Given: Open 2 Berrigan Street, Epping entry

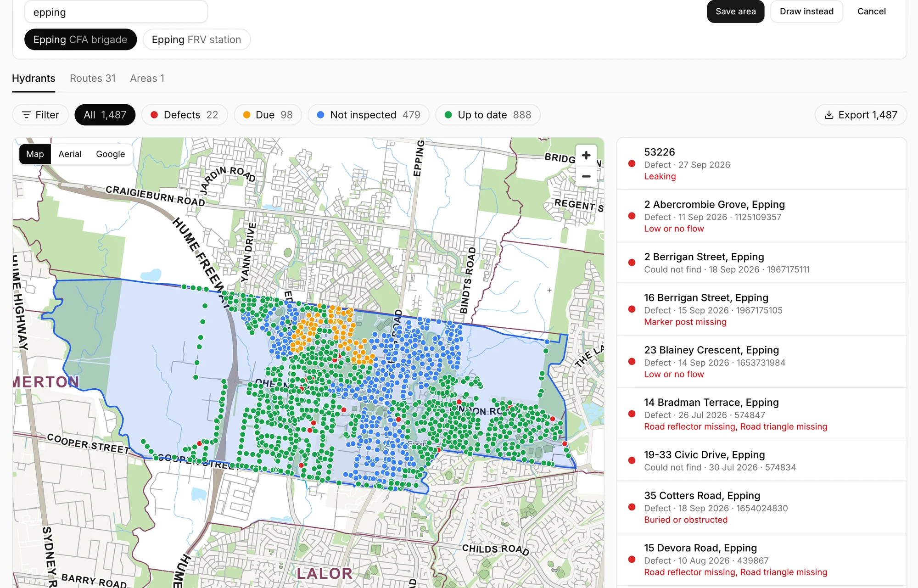Looking at the screenshot, I should 761,263.
